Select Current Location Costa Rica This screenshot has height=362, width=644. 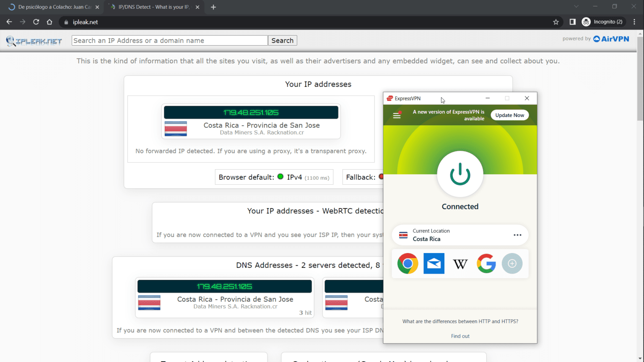point(460,235)
